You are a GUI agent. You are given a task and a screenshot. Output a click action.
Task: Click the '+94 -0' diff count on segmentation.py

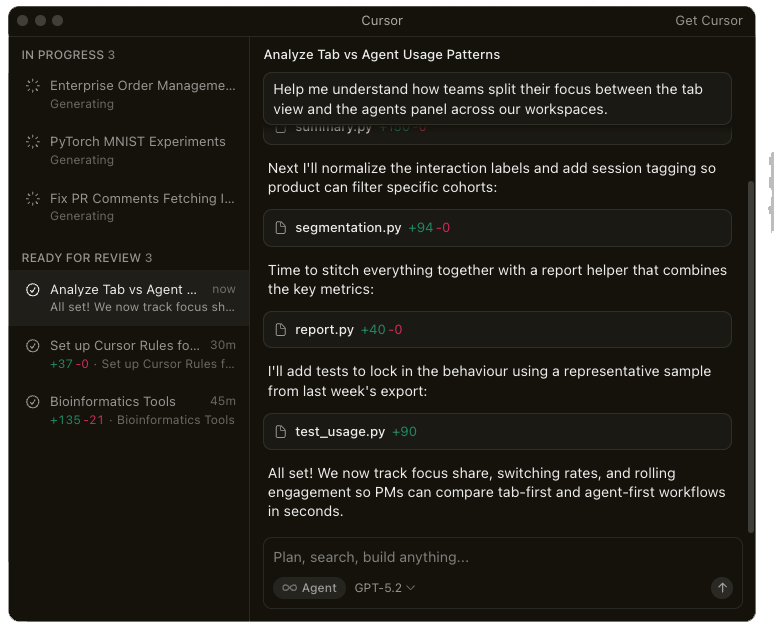tap(429, 228)
